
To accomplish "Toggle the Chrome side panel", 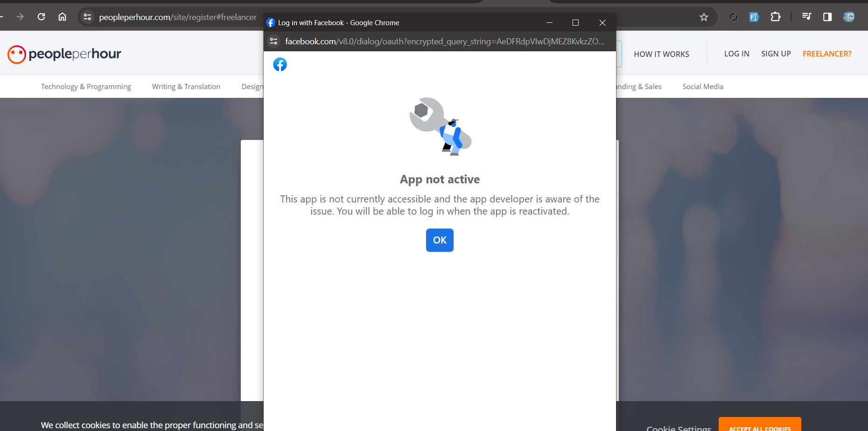I will coord(827,17).
